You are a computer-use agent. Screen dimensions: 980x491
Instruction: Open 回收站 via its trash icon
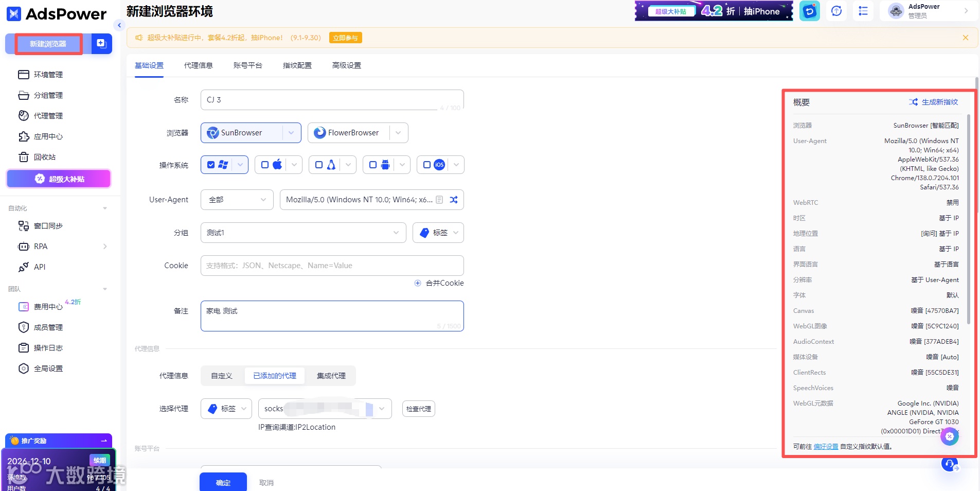tap(24, 157)
